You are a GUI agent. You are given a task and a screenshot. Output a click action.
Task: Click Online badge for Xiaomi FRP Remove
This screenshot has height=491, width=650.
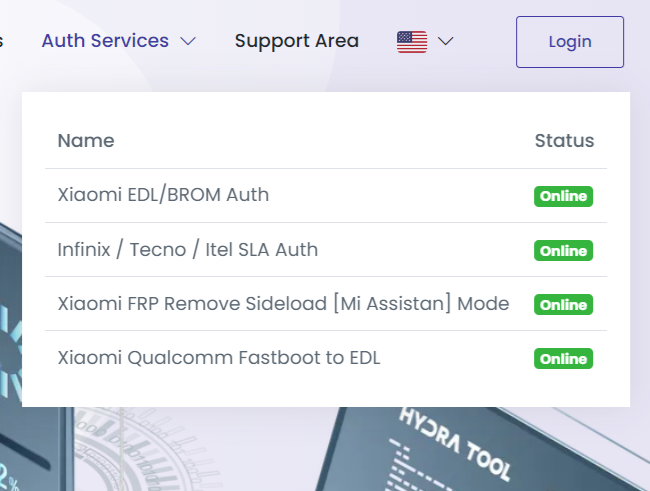(563, 304)
